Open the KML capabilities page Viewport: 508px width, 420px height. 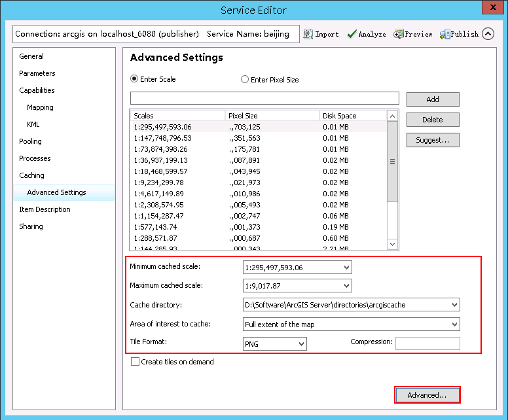tap(33, 124)
